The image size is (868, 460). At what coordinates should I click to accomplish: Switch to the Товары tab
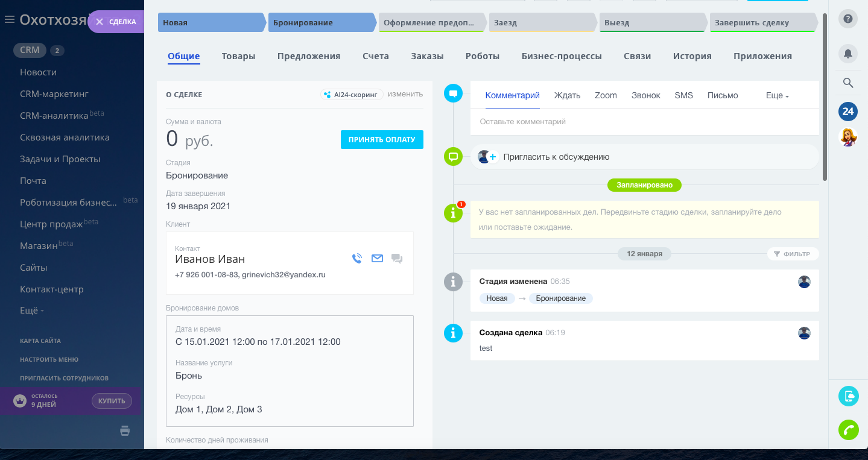pos(238,56)
